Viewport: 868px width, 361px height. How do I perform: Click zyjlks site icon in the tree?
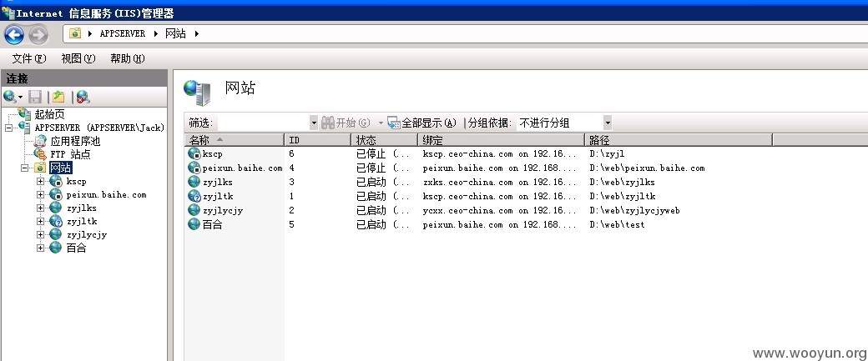click(56, 208)
